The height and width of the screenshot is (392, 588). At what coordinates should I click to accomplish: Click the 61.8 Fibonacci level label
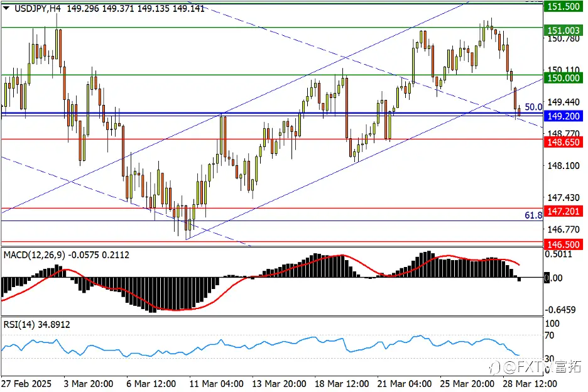pos(533,215)
